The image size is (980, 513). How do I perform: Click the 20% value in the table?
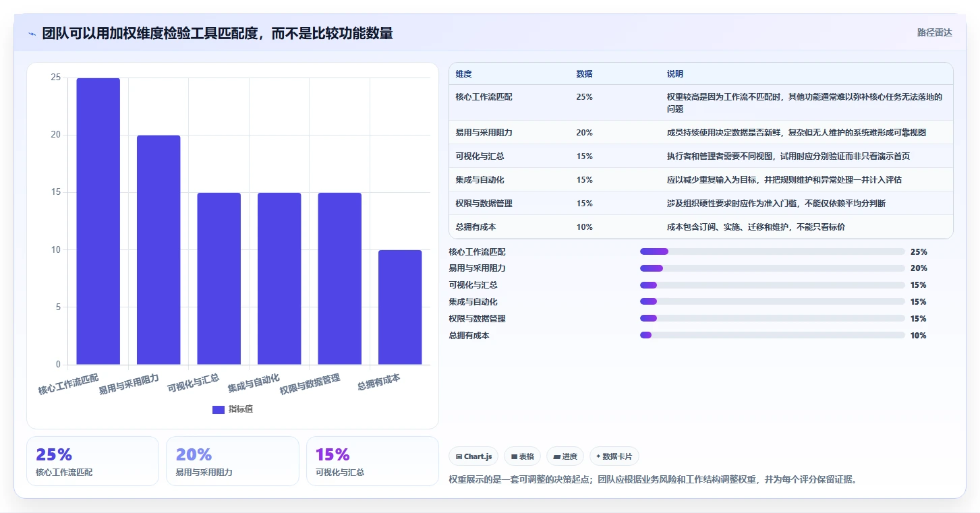(x=584, y=133)
